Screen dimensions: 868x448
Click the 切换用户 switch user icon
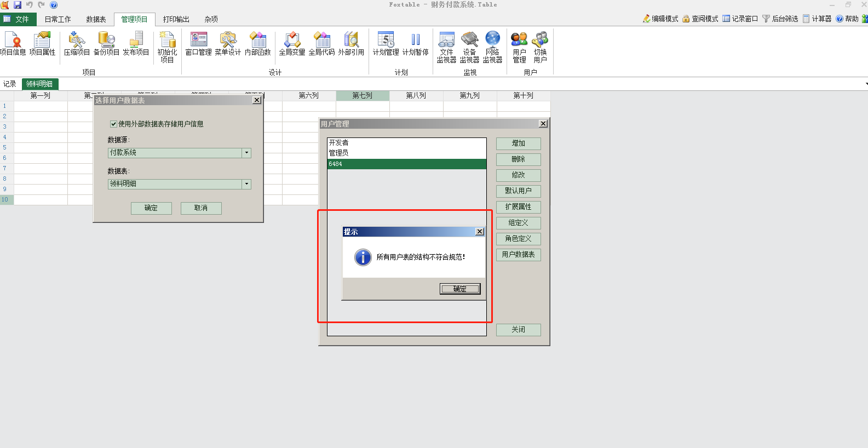pyautogui.click(x=540, y=47)
